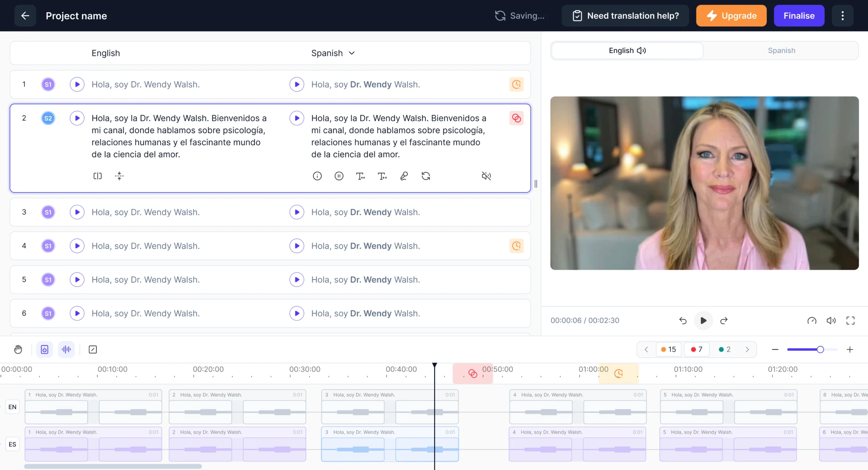Click the info icon under Spanish text

coord(317,176)
